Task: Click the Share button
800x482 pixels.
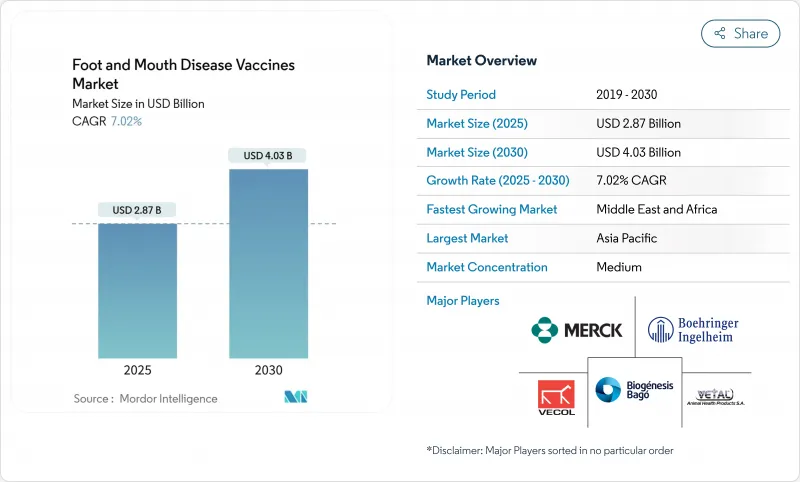Action: tap(740, 33)
